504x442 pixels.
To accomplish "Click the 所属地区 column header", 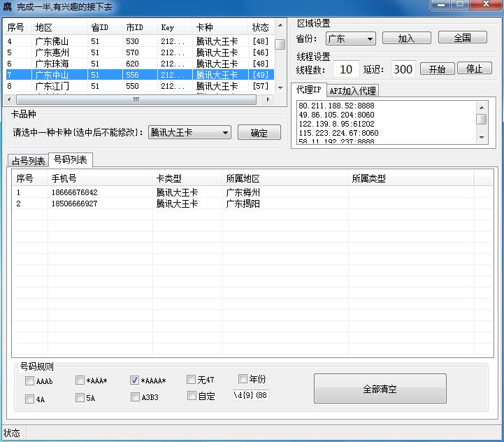I will (x=285, y=178).
